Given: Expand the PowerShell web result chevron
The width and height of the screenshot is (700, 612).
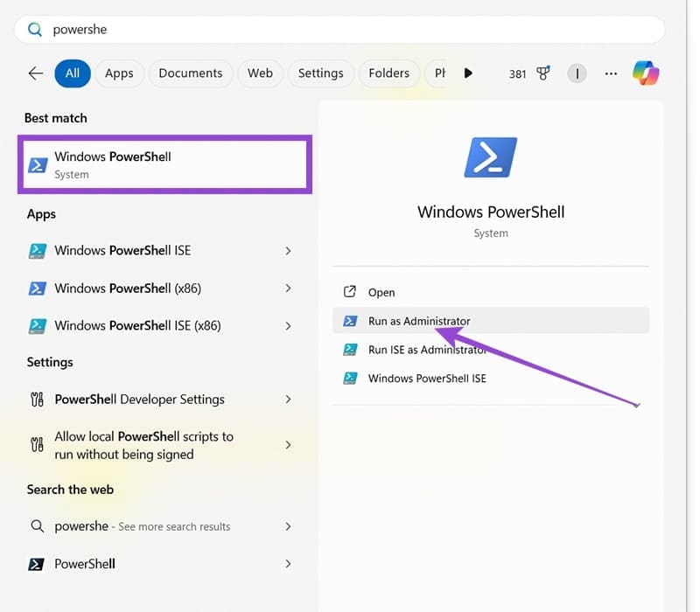Looking at the screenshot, I should (x=289, y=564).
